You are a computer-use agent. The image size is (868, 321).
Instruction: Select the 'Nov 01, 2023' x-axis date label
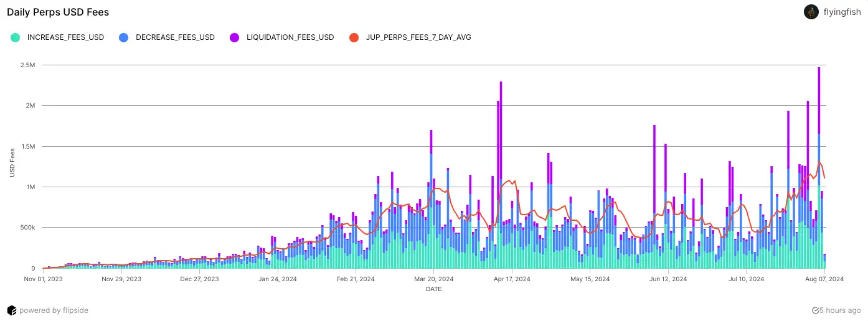42,279
